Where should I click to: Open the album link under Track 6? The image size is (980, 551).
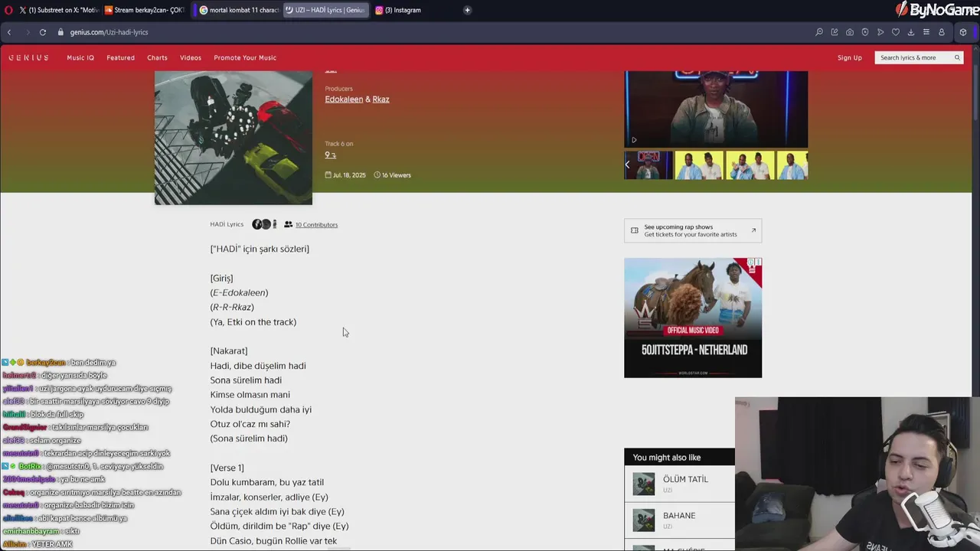[x=330, y=155]
